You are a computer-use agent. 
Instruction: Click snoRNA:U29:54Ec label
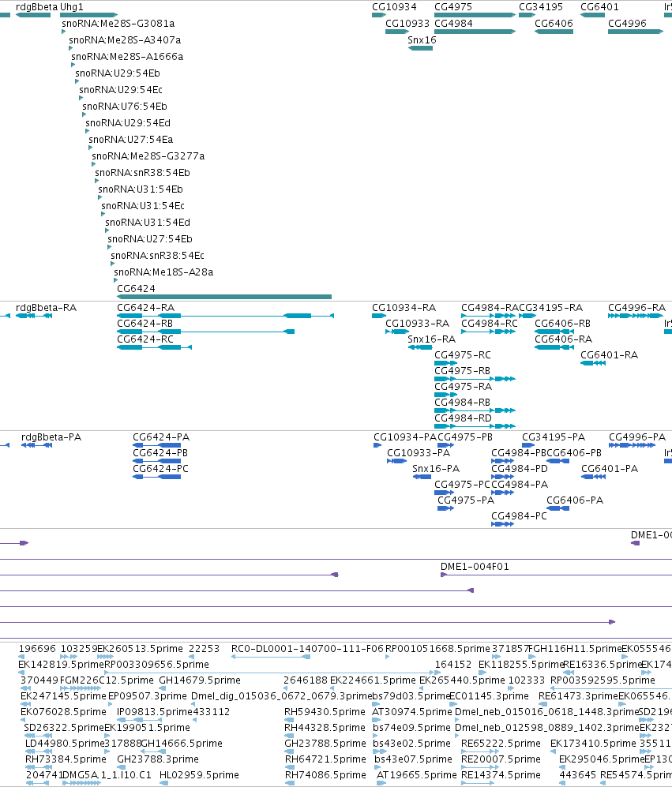tap(121, 90)
